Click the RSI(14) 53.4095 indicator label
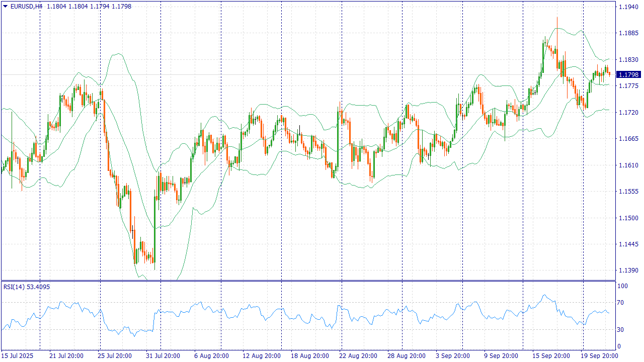This screenshot has width=644, height=362. coord(27,287)
